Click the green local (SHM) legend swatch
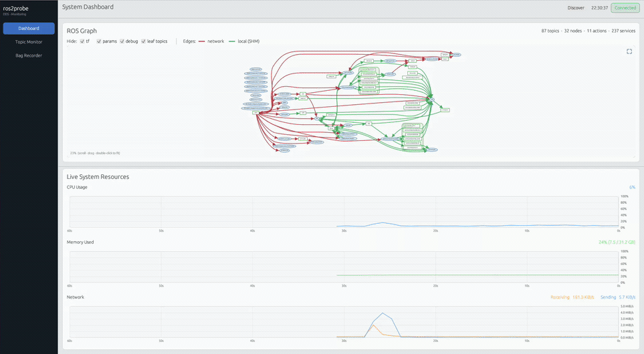Image resolution: width=644 pixels, height=354 pixels. coord(232,41)
